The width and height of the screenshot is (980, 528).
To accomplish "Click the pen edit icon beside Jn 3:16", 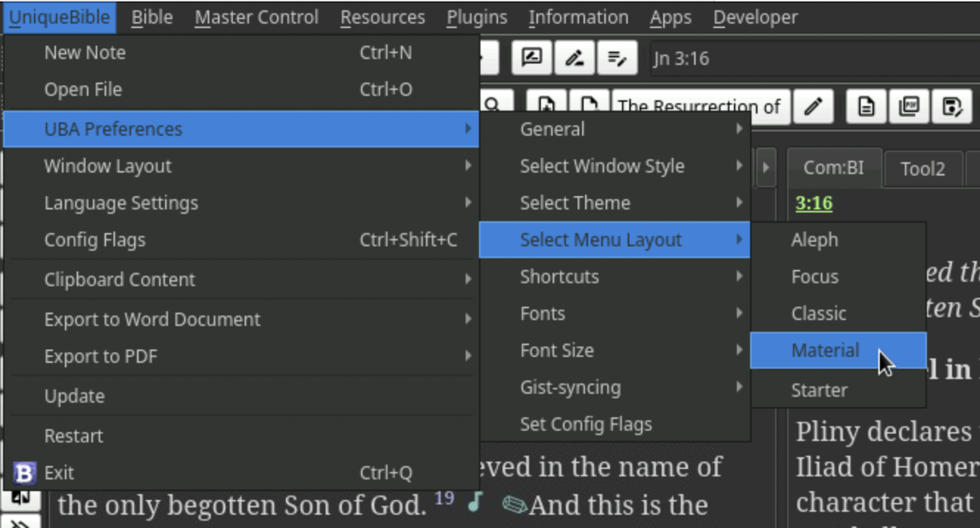I will (575, 58).
